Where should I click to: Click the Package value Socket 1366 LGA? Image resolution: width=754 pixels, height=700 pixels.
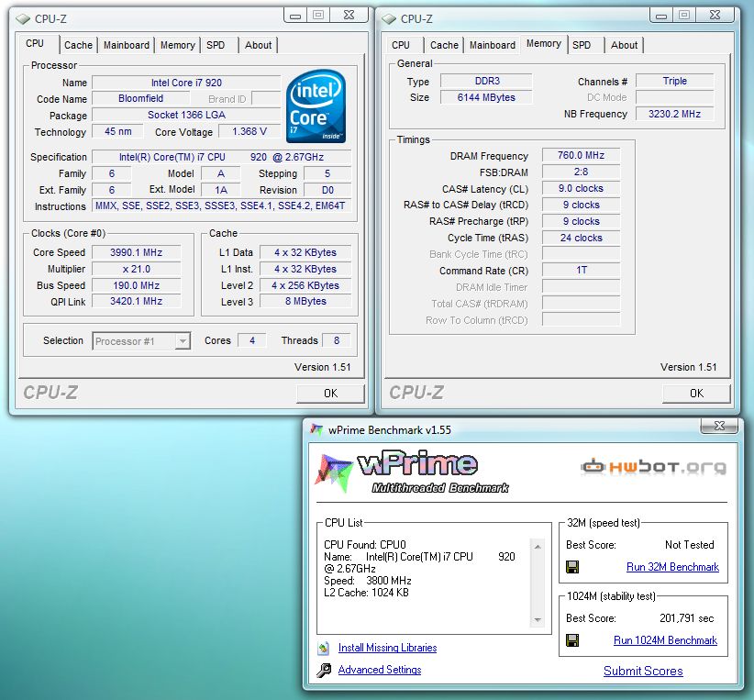pos(186,115)
